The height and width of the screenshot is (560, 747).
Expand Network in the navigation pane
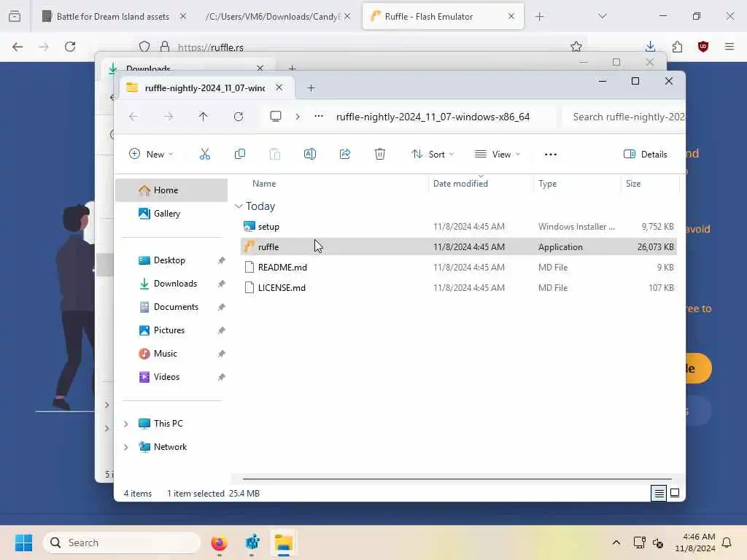[125, 447]
